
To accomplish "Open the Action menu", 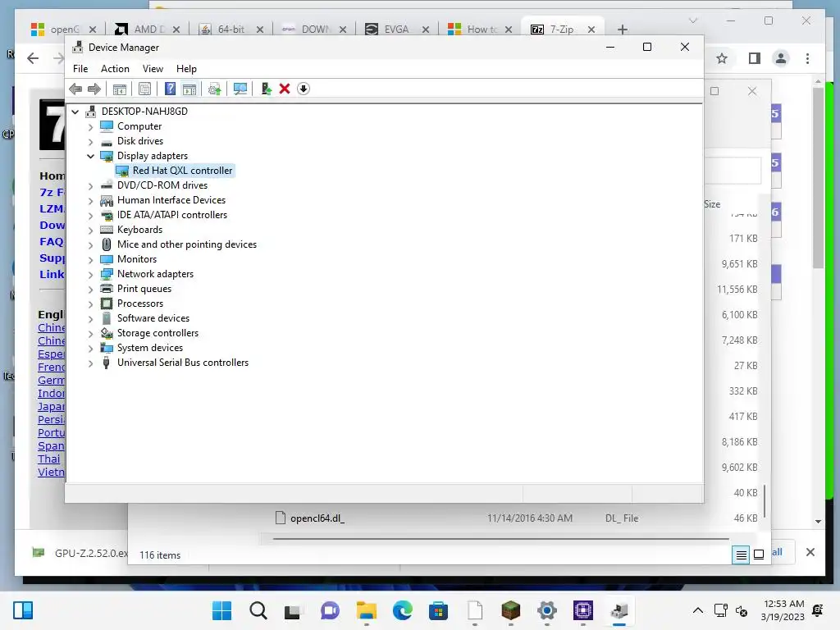I will coord(115,69).
